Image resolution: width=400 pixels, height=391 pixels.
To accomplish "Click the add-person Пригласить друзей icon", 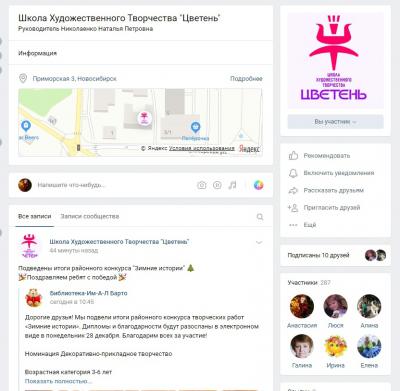I will (x=293, y=208).
